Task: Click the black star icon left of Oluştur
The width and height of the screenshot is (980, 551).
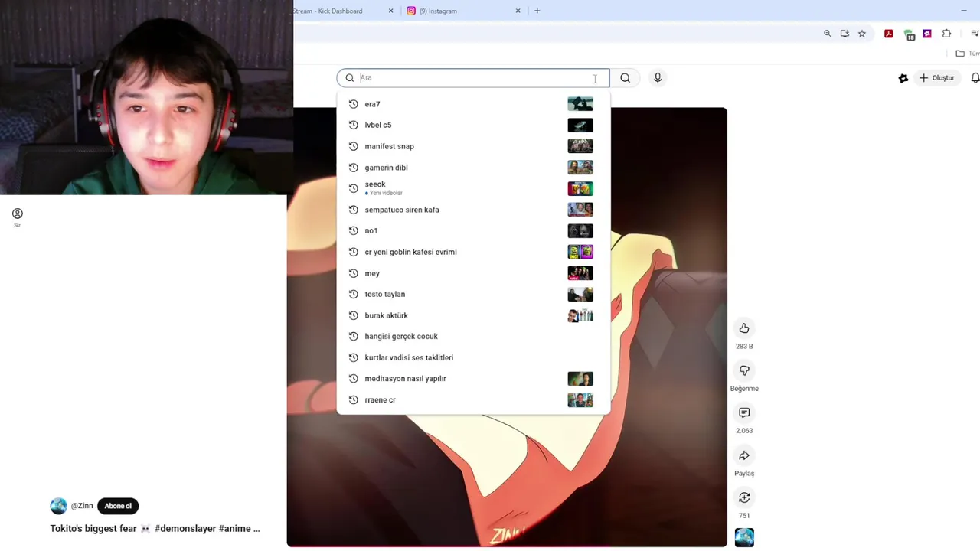Action: click(x=903, y=77)
